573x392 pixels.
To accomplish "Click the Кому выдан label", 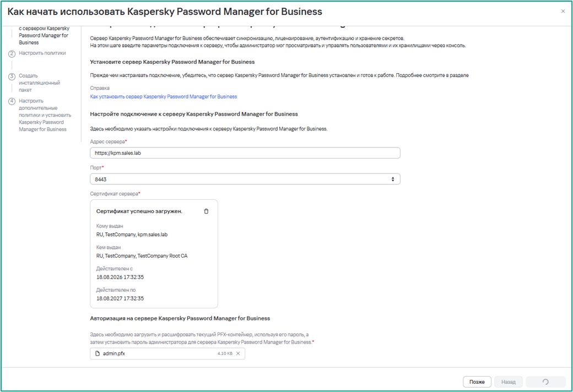I will pyautogui.click(x=110, y=226).
